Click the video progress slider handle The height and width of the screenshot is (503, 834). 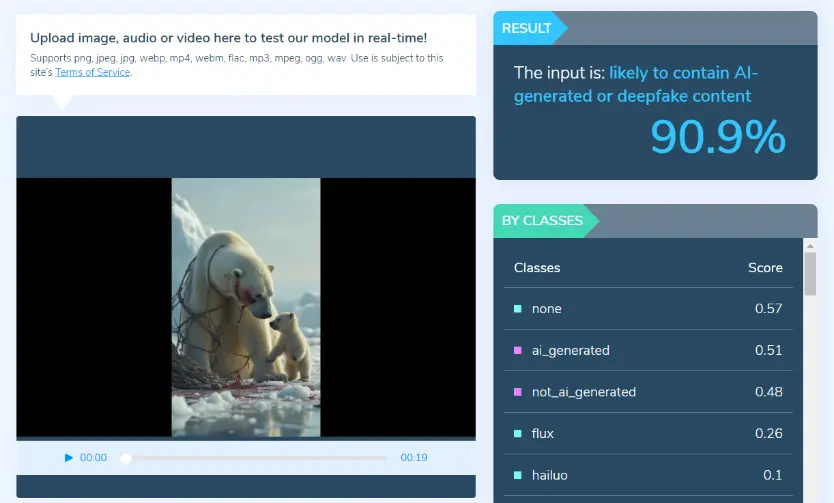pos(126,458)
